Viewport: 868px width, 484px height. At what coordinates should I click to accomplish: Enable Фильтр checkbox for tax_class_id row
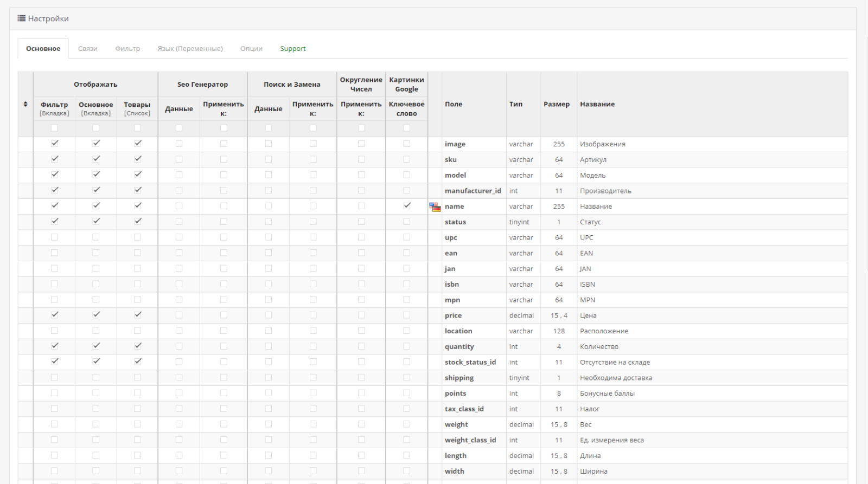click(54, 409)
